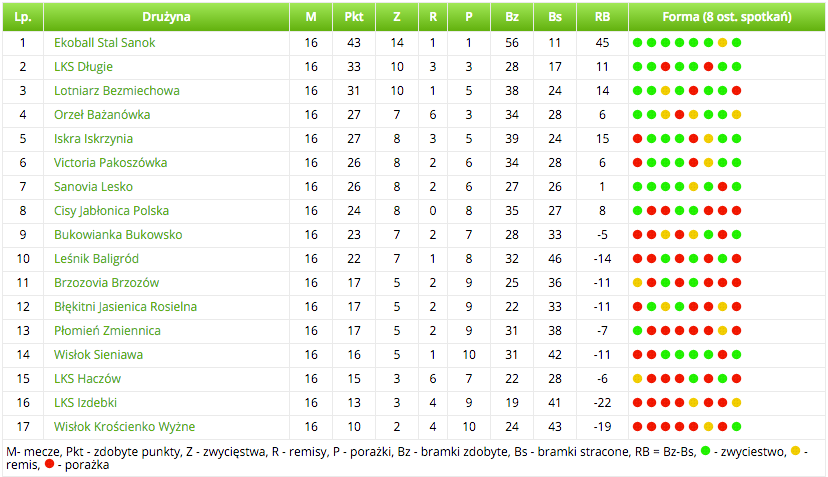Screen dimensions: 828x477
Task: Go to Błękitni Jasienica Rosielna team page
Action: point(125,307)
